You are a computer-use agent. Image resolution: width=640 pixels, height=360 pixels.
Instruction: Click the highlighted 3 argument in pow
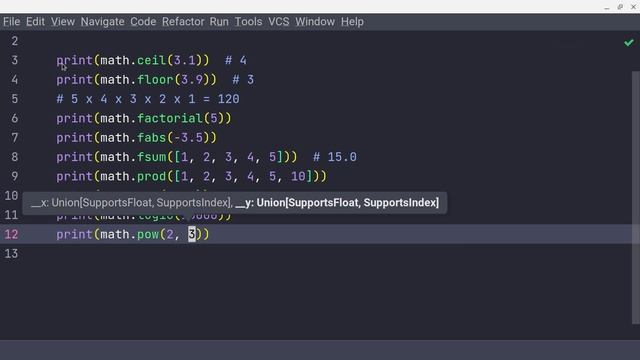(x=192, y=234)
